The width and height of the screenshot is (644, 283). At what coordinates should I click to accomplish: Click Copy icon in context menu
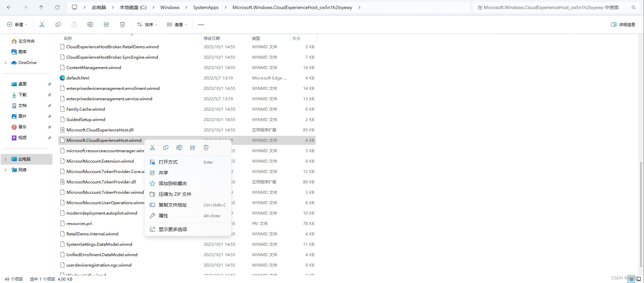[x=166, y=148]
